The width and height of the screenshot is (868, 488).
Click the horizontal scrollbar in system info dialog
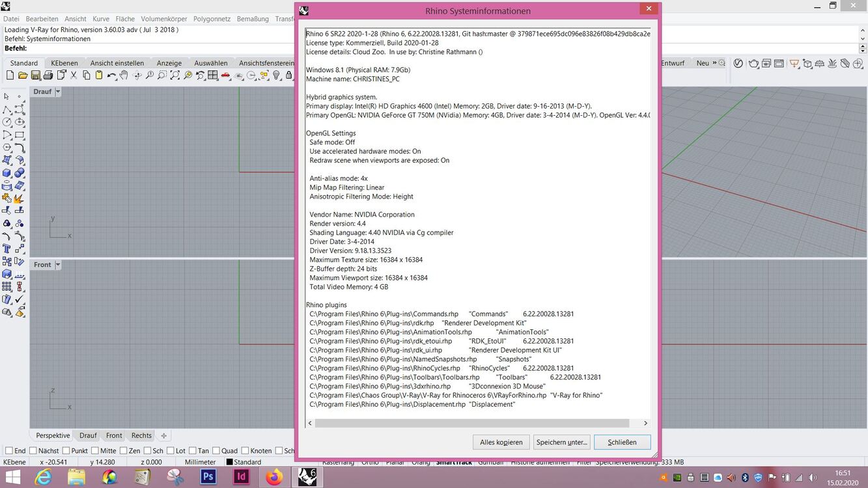473,423
